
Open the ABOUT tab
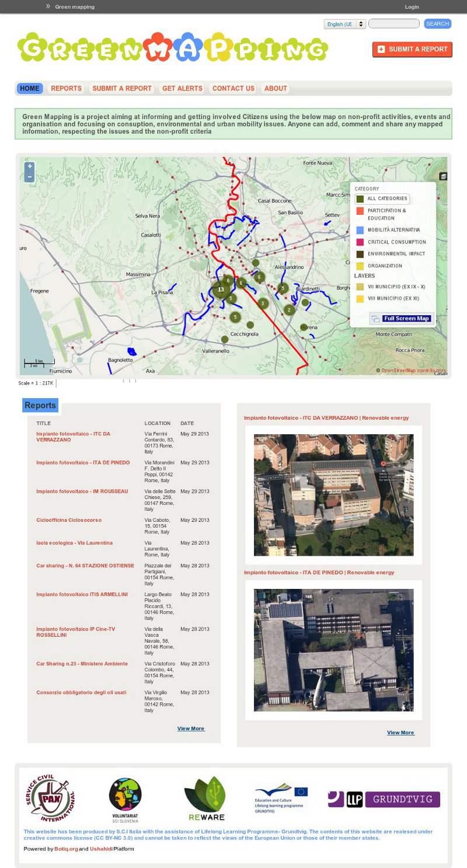click(276, 89)
